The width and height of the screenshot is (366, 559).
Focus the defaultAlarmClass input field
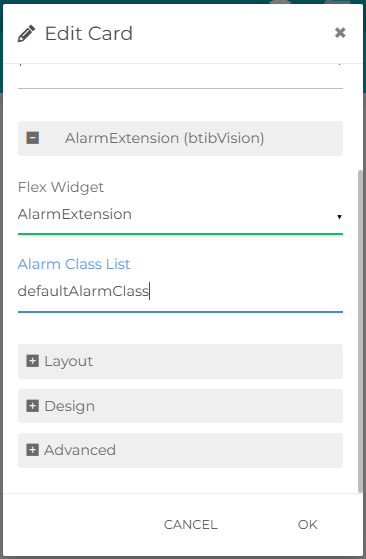tap(180, 292)
